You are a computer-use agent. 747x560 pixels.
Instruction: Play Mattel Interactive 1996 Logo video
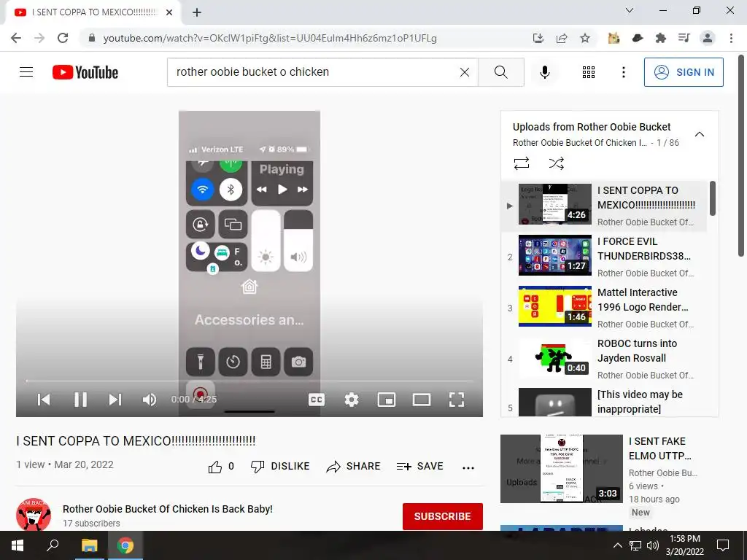pyautogui.click(x=604, y=308)
